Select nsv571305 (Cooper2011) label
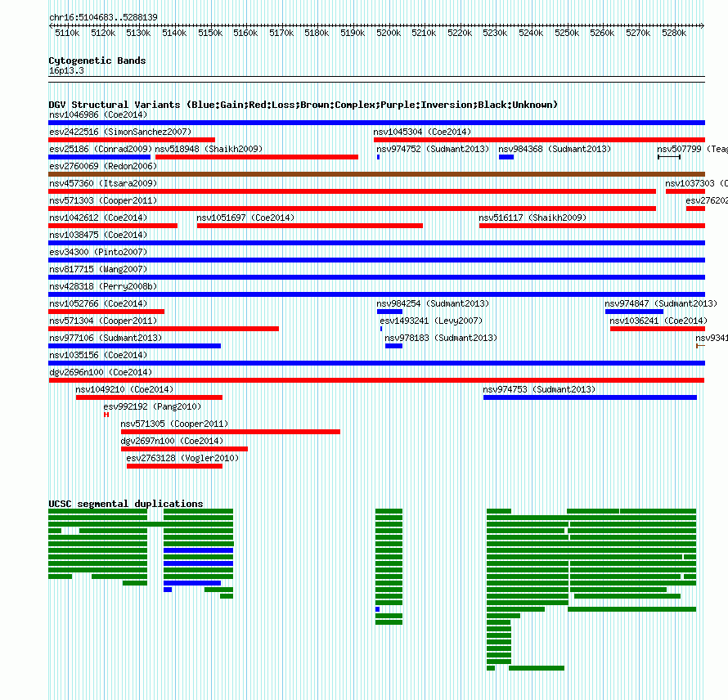 [174, 424]
